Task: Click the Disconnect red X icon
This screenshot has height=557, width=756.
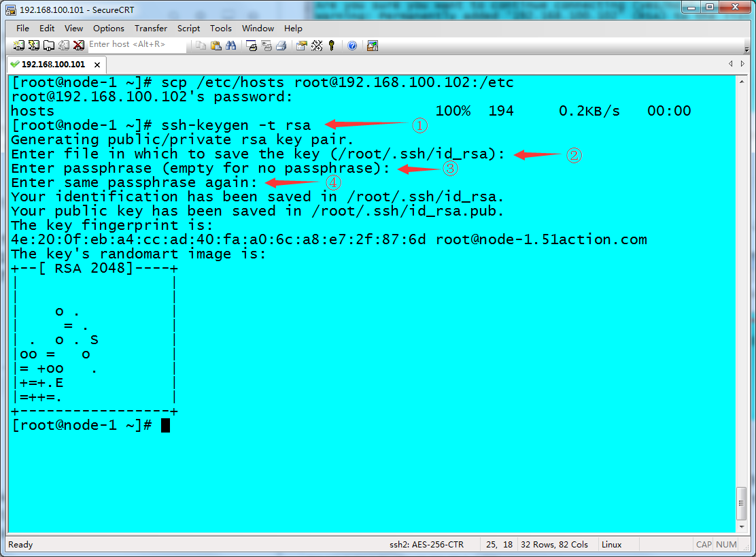Action: pyautogui.click(x=79, y=46)
